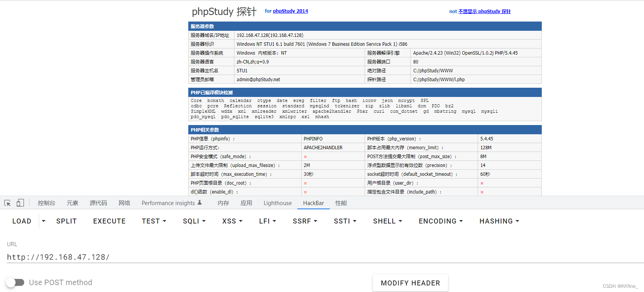Screen dimensions: 644x292
Task: Switch to the 网络 tab
Action: point(124,203)
